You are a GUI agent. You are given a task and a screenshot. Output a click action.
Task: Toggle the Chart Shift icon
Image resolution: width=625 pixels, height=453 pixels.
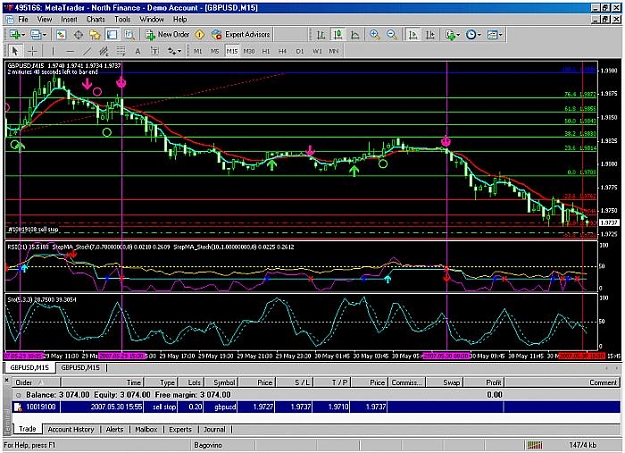click(430, 35)
